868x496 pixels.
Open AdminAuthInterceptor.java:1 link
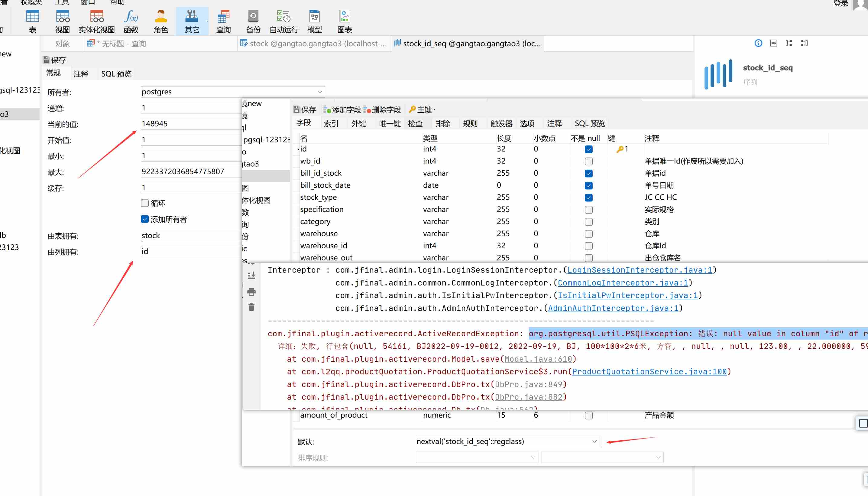[613, 308]
